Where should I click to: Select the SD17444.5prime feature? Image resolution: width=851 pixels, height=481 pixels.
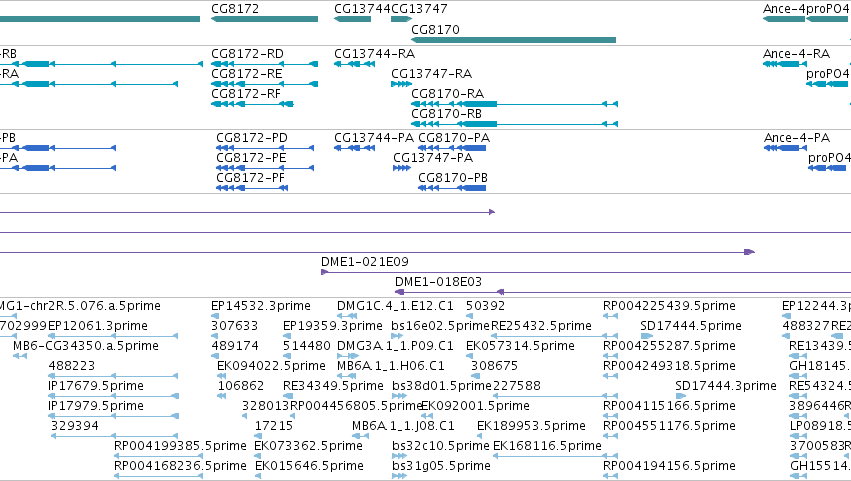point(647,336)
